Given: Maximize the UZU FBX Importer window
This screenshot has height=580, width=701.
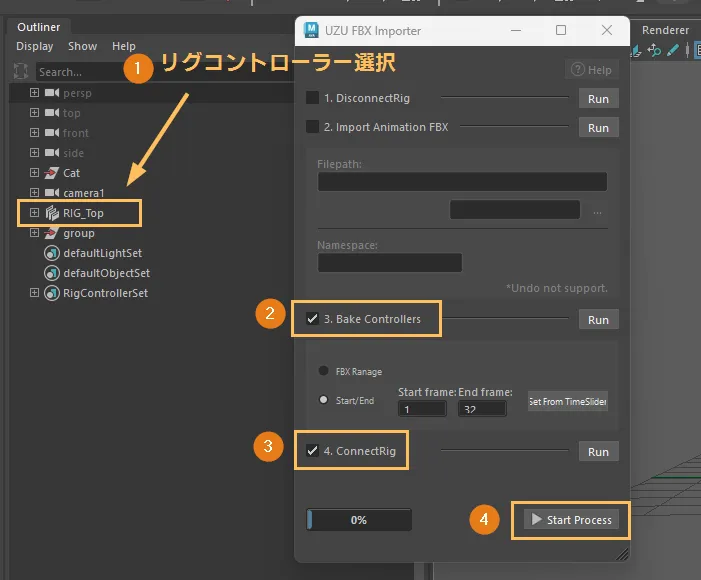Looking at the screenshot, I should (x=561, y=30).
